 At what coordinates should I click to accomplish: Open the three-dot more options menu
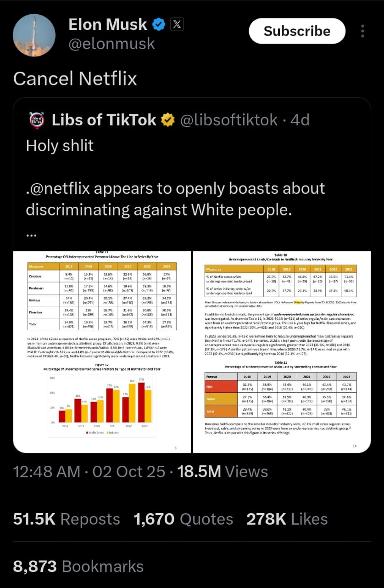pos(362,31)
